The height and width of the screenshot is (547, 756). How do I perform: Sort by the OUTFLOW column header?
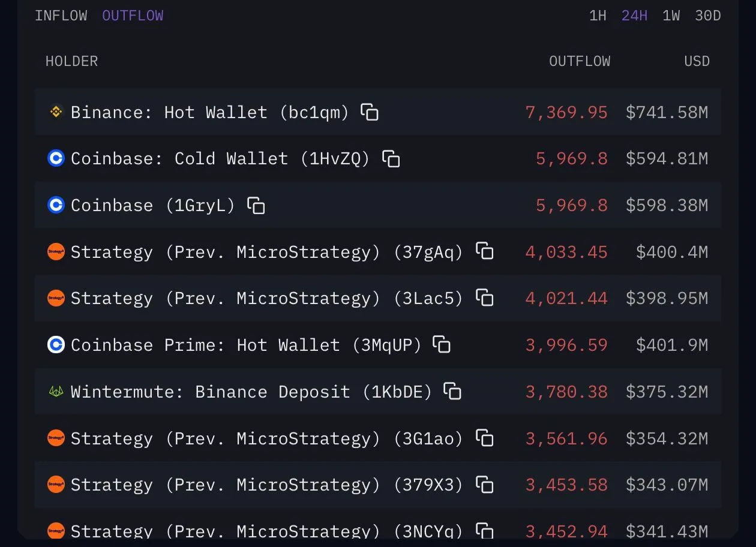pos(580,61)
